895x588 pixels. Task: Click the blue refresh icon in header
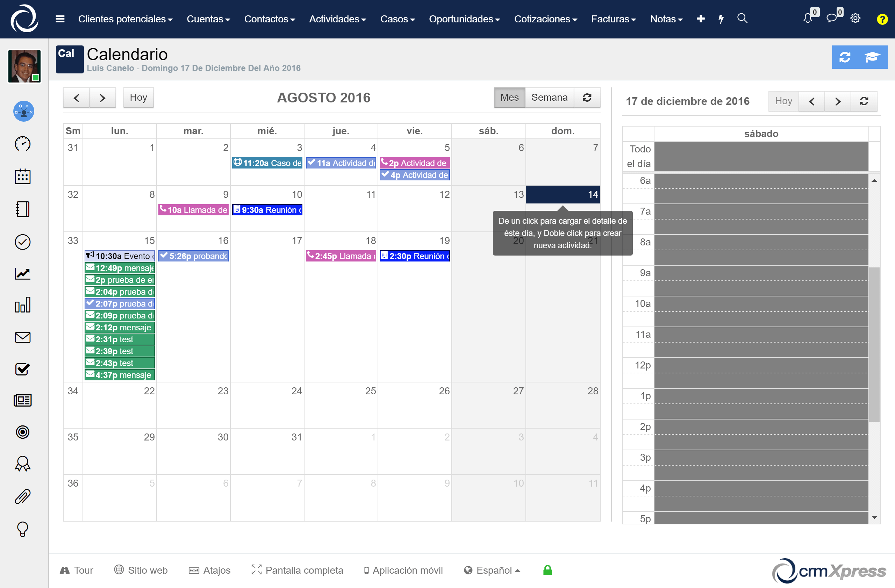point(845,57)
